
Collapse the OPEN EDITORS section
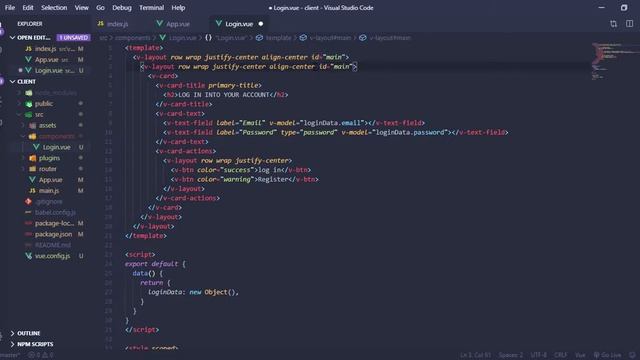point(12,38)
